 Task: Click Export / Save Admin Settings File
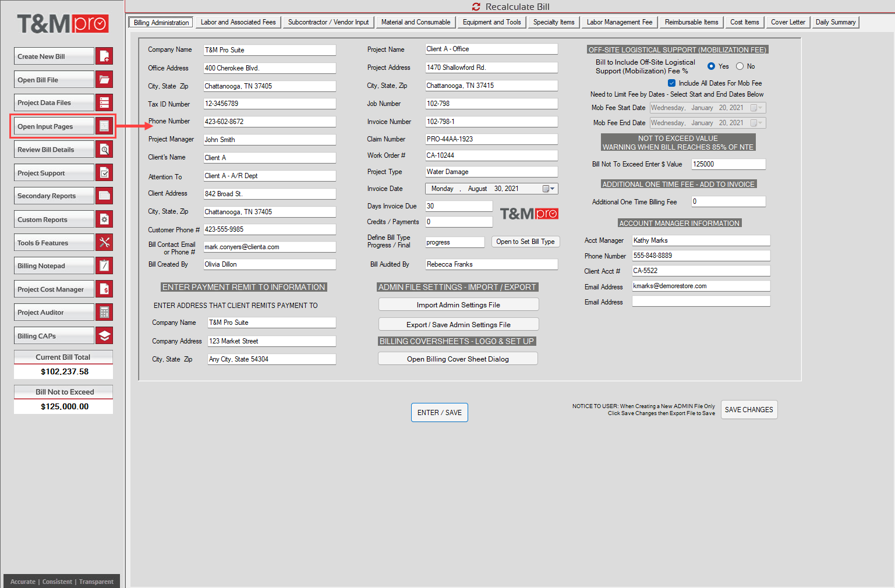tap(458, 324)
